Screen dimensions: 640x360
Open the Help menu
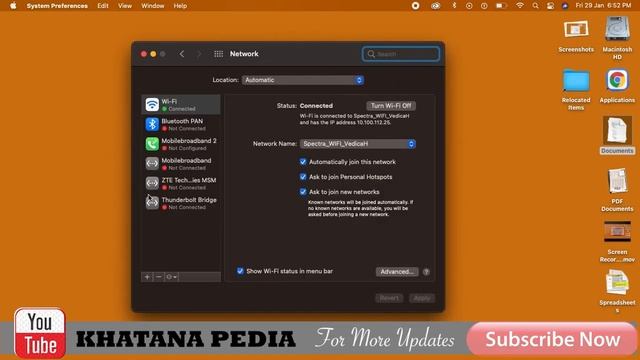coord(180,6)
